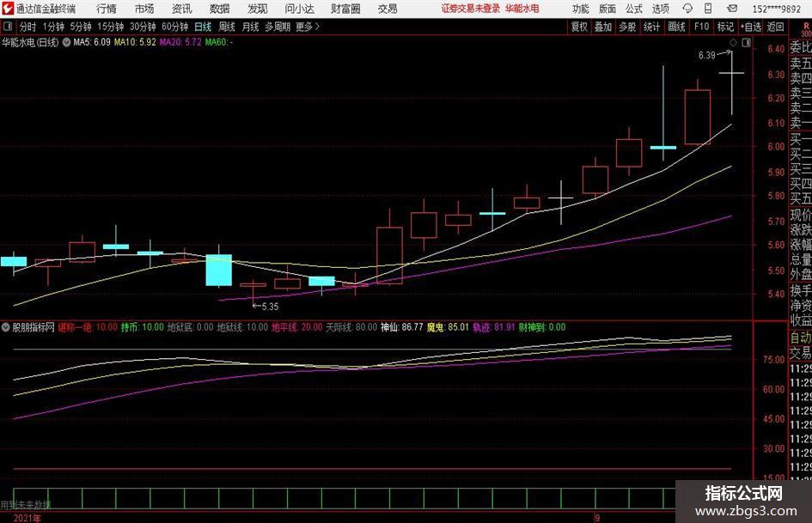This screenshot has height=523, width=812.
Task: Open the 公式 menu
Action: click(634, 9)
